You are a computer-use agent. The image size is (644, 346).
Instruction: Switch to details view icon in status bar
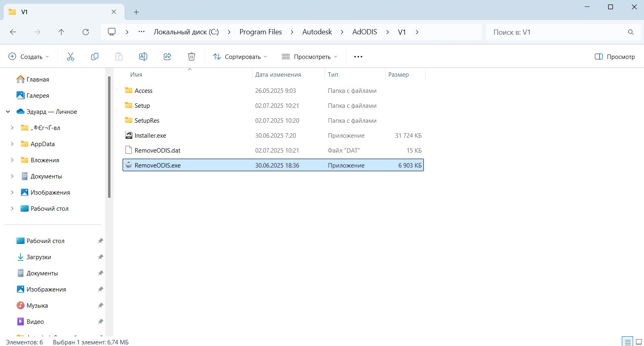pos(627,342)
